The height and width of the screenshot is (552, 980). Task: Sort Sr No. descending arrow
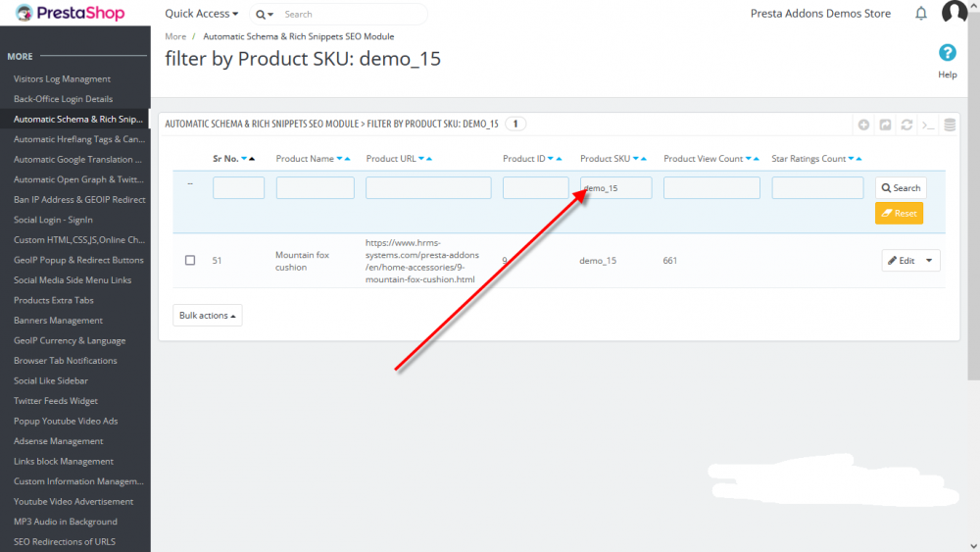tap(244, 159)
